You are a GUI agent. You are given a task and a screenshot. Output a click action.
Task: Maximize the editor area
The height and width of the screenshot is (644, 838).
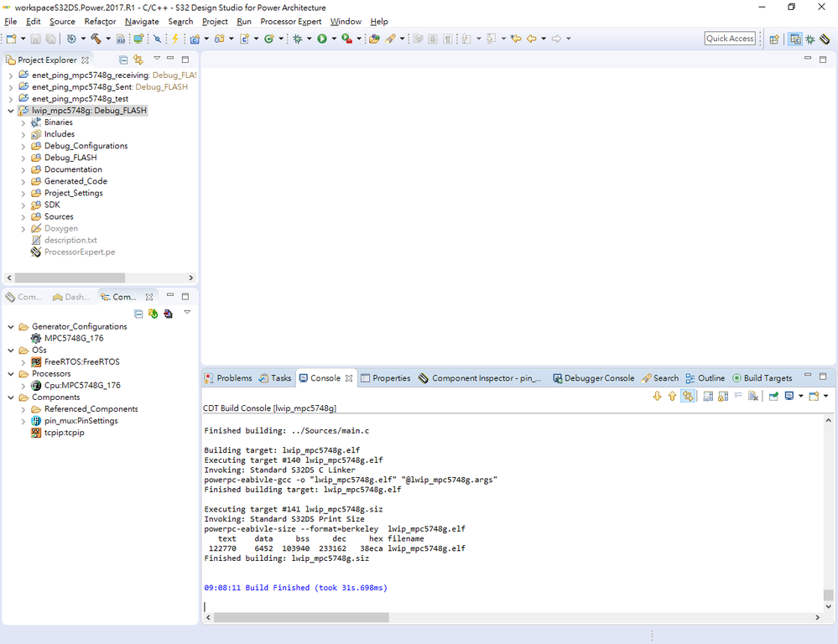pyautogui.click(x=823, y=59)
